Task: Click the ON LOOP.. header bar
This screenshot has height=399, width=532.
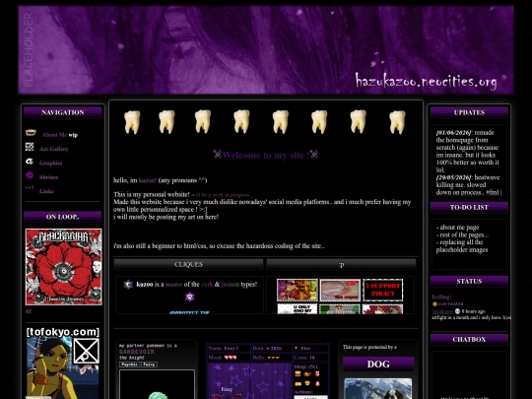Action: click(63, 217)
